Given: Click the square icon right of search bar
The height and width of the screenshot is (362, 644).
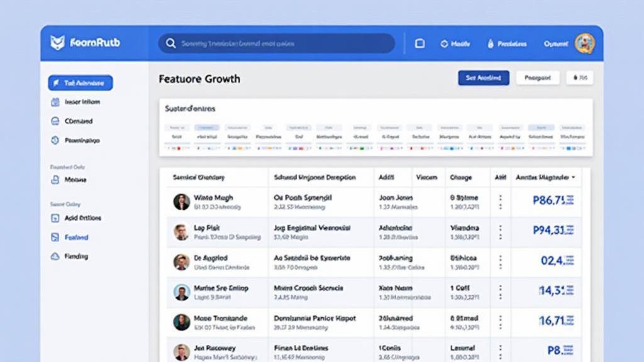Looking at the screenshot, I should [419, 44].
